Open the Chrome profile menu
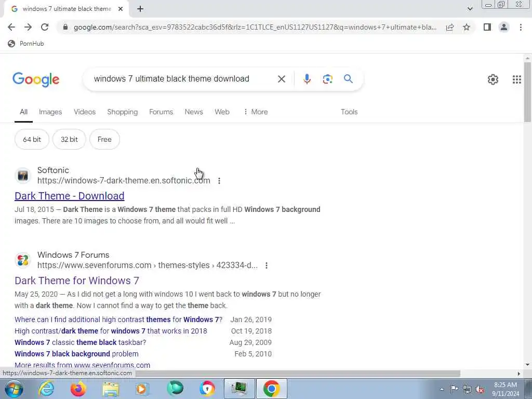 (x=504, y=27)
